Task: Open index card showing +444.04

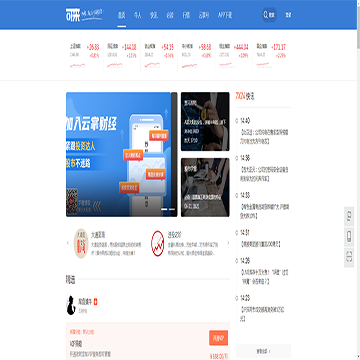Action: click(234, 55)
